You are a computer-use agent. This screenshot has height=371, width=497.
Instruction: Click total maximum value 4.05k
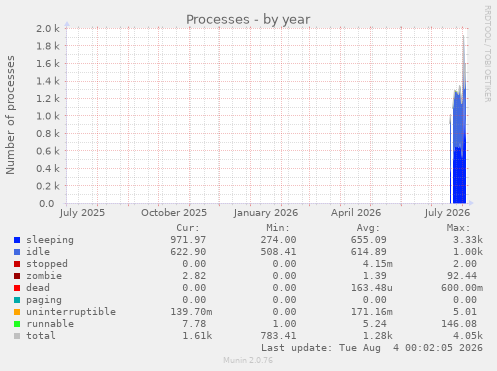click(x=468, y=336)
